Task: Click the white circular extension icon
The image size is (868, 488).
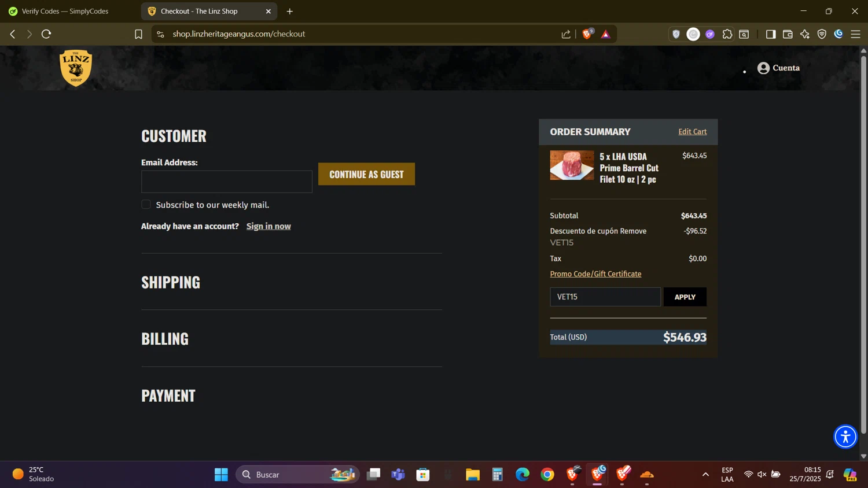Action: pyautogui.click(x=693, y=34)
